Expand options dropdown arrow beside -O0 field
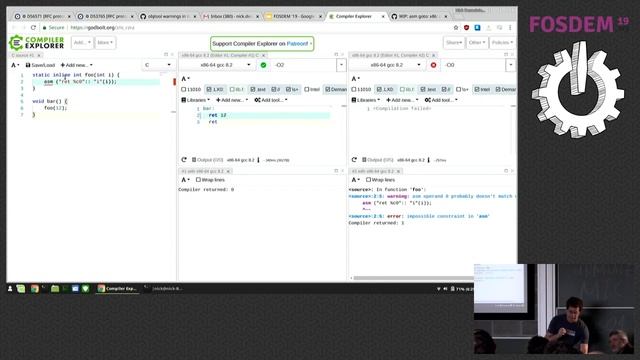This screenshot has width=640, height=360. point(511,65)
